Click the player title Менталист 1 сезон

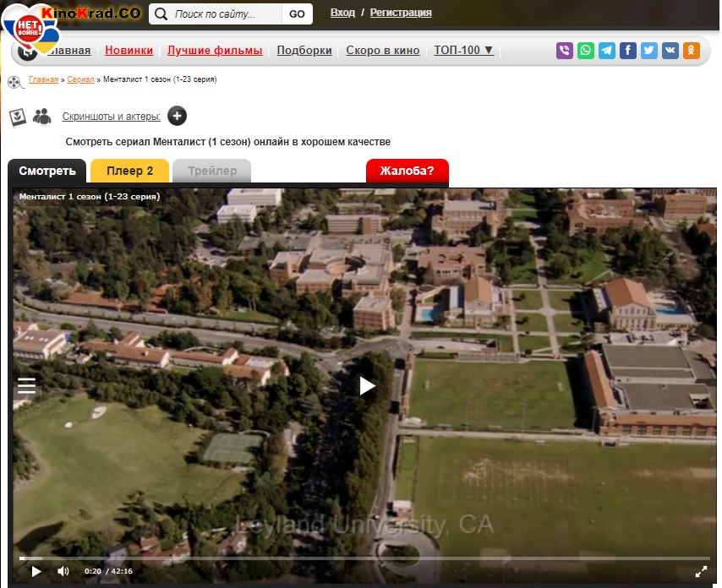[90, 197]
